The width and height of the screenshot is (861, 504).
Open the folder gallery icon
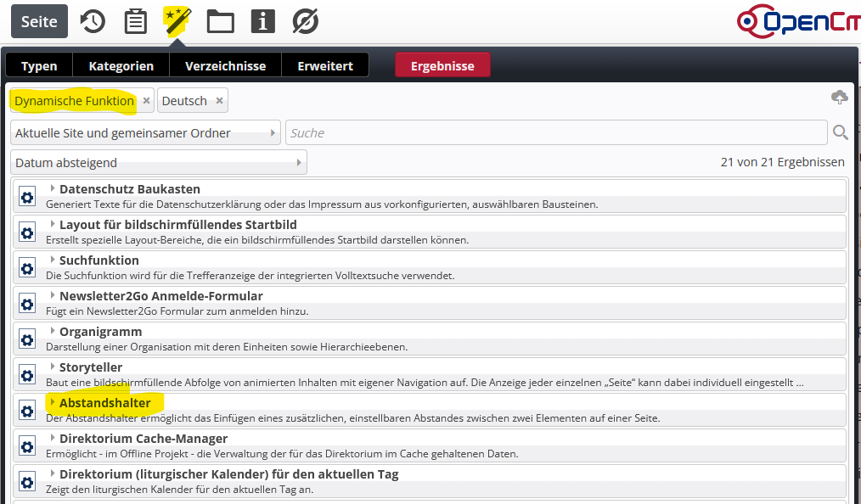coord(220,22)
